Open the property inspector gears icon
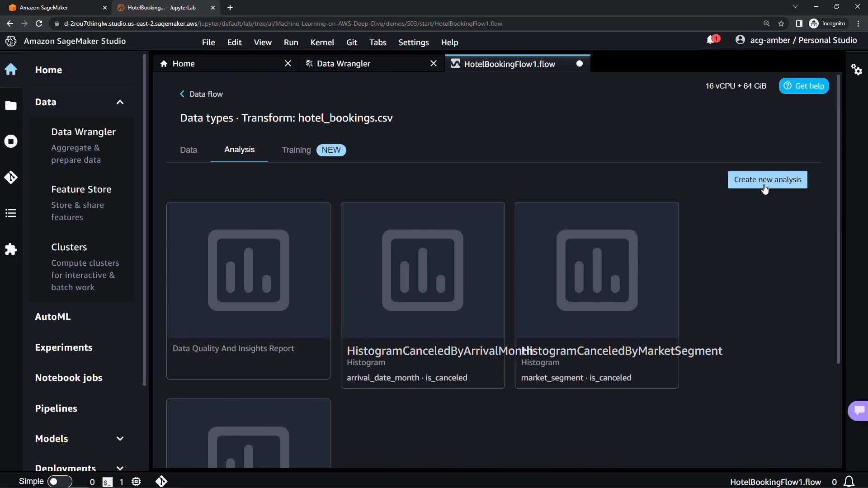This screenshot has height=488, width=868. click(x=856, y=70)
